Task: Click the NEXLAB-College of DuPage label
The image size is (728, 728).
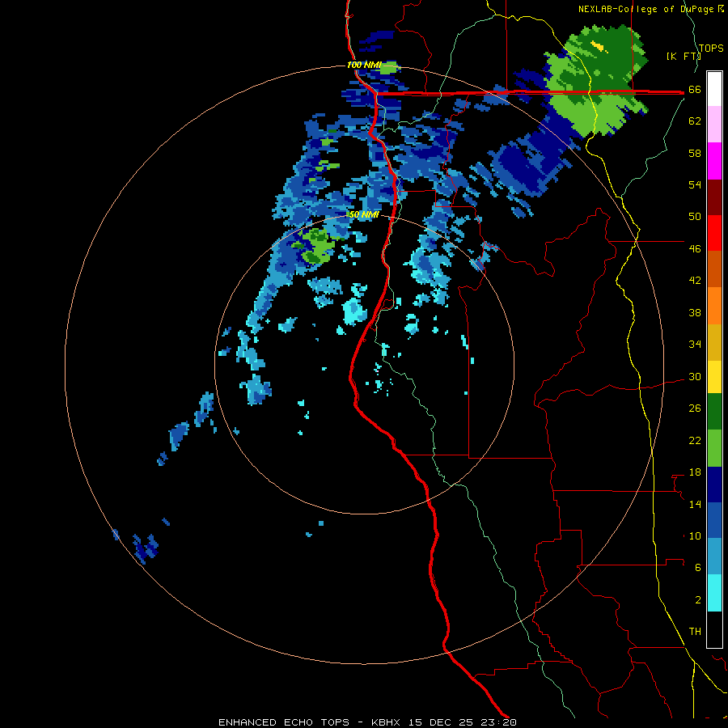Action: (646, 9)
